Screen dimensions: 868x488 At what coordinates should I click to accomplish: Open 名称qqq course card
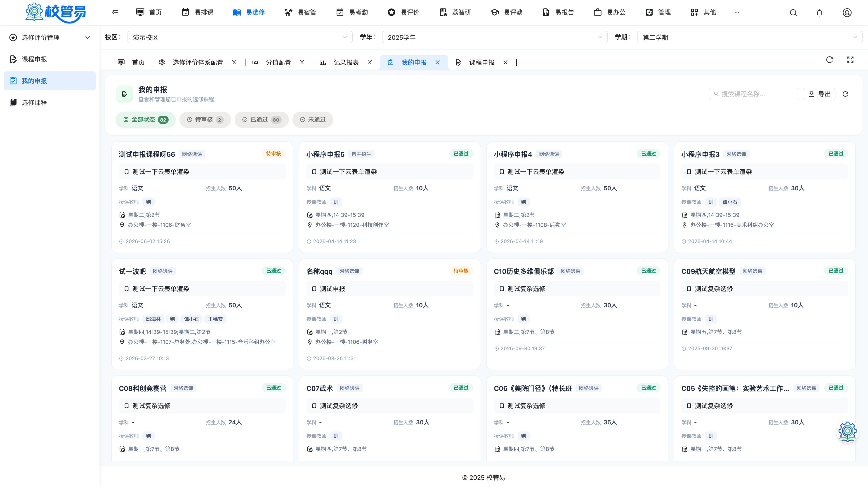(389, 314)
